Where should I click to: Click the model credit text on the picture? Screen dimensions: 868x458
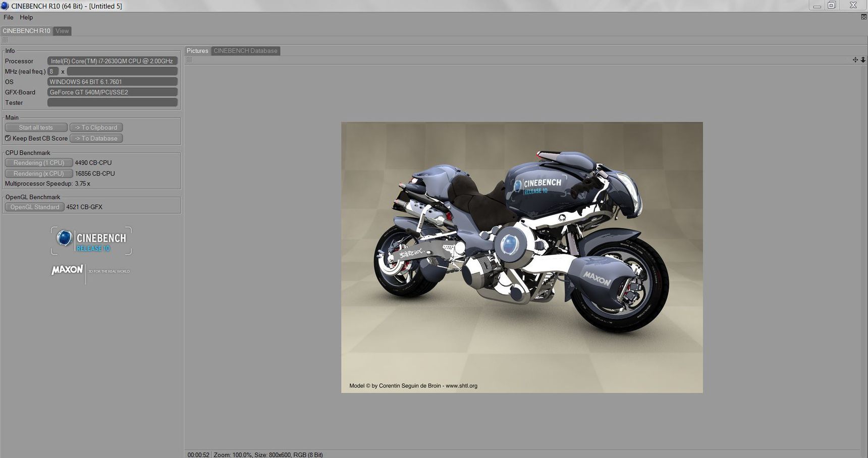[x=413, y=386]
